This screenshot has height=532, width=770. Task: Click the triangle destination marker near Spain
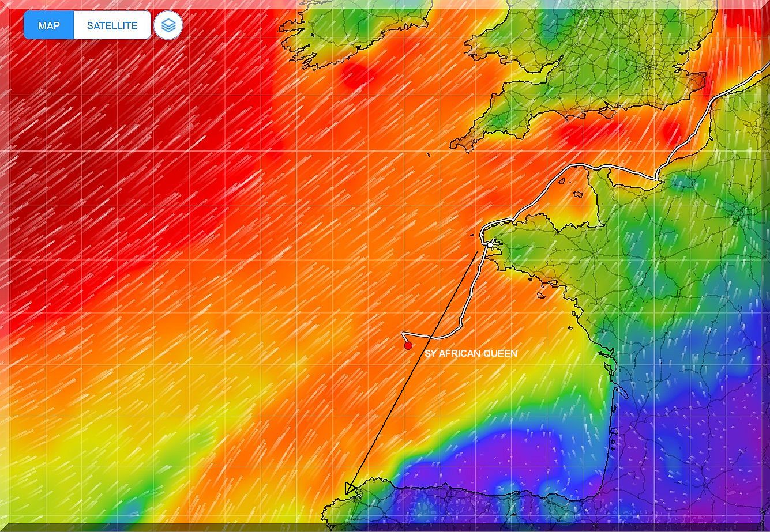click(x=350, y=489)
